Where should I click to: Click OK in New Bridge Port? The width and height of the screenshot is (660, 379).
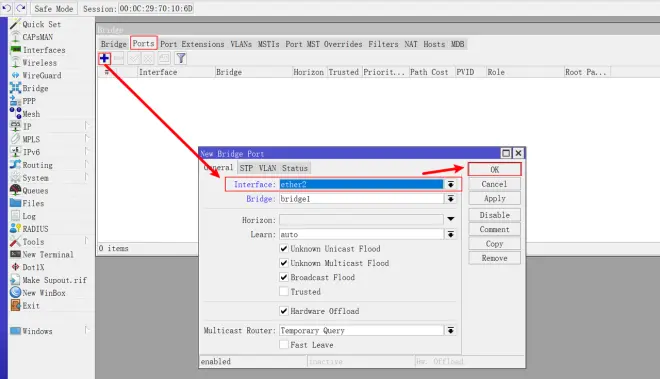click(494, 169)
